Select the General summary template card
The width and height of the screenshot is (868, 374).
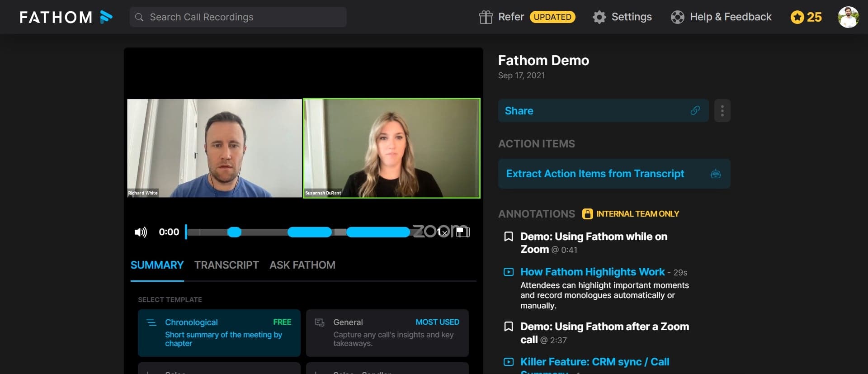(x=387, y=333)
